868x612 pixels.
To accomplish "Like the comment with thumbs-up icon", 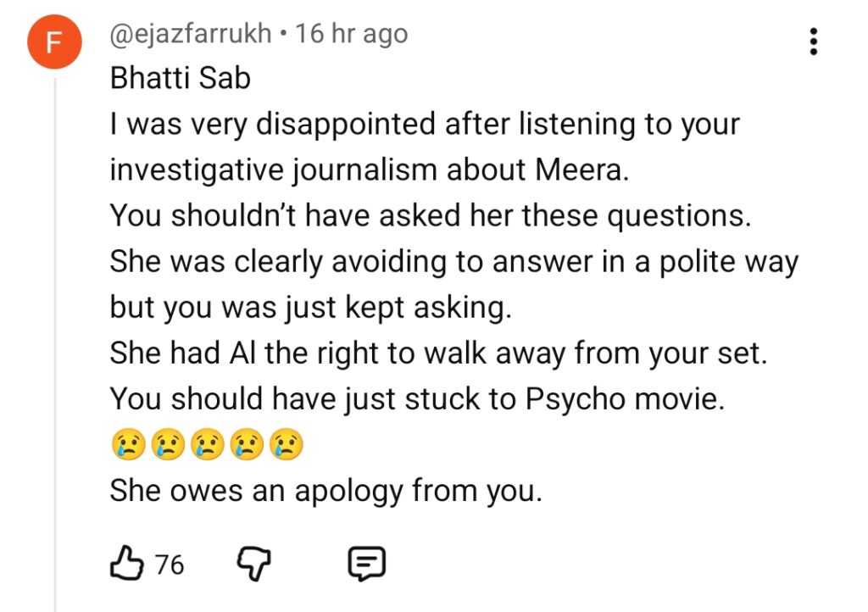I will pos(125,564).
